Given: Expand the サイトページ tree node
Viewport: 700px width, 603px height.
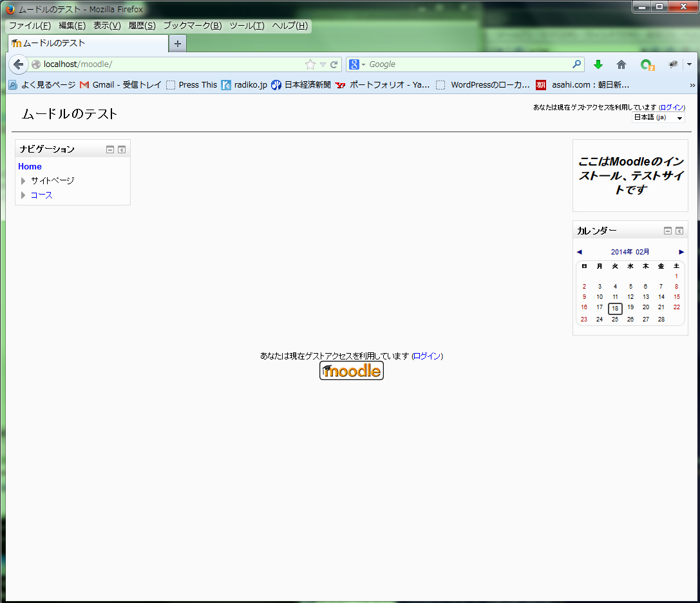Looking at the screenshot, I should [x=23, y=181].
